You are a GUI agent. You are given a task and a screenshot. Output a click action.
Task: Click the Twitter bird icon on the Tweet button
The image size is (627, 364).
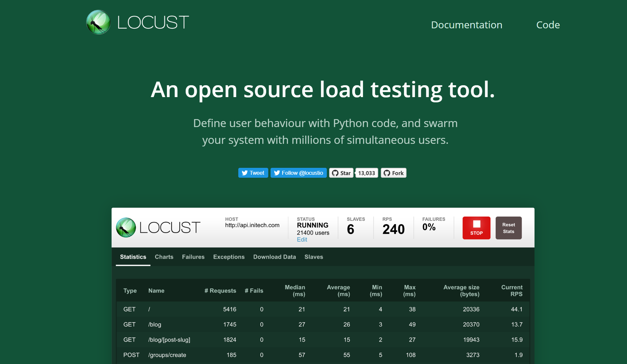[x=245, y=173]
